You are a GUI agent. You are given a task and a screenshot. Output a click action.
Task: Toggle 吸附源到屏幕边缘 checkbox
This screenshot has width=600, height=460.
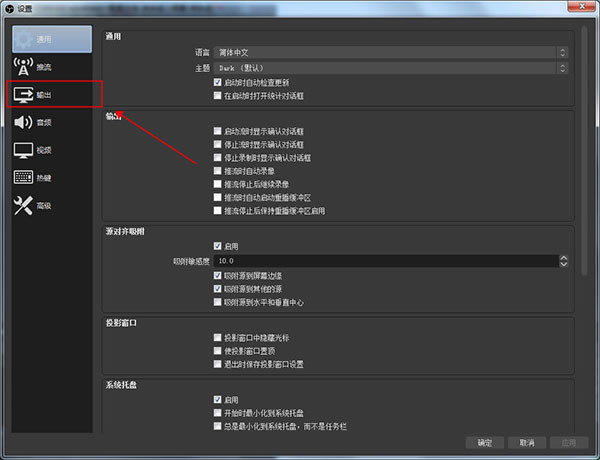218,275
